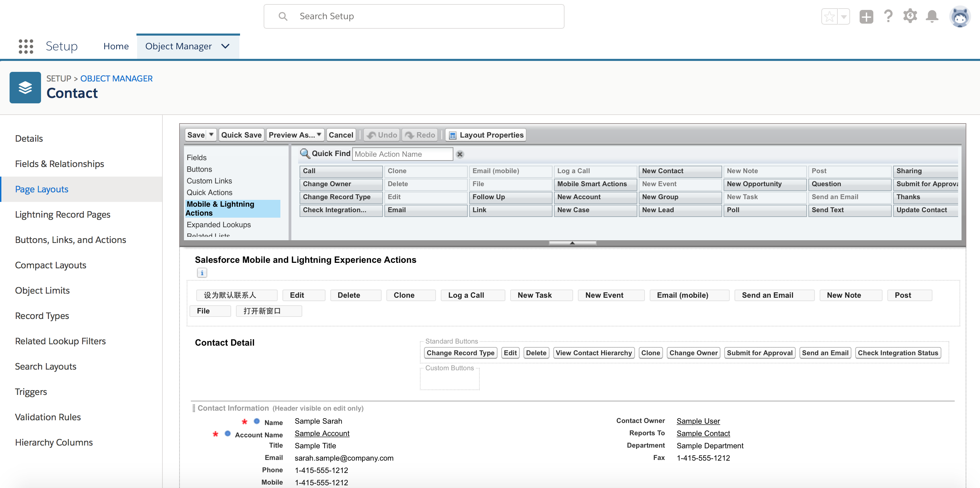Clear the Quick Find filter with the X icon
This screenshot has height=488, width=980.
(460, 154)
